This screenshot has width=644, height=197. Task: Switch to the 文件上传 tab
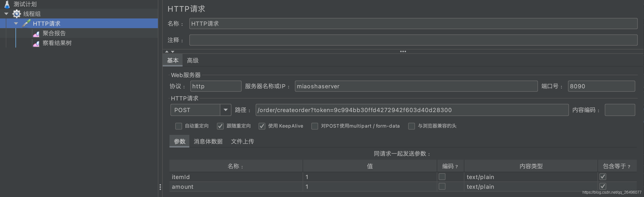242,141
